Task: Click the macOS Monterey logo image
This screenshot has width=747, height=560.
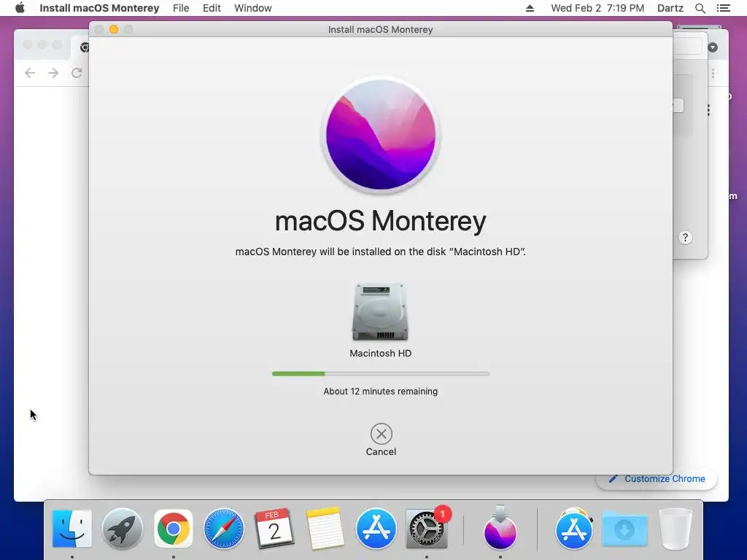Action: pyautogui.click(x=381, y=135)
